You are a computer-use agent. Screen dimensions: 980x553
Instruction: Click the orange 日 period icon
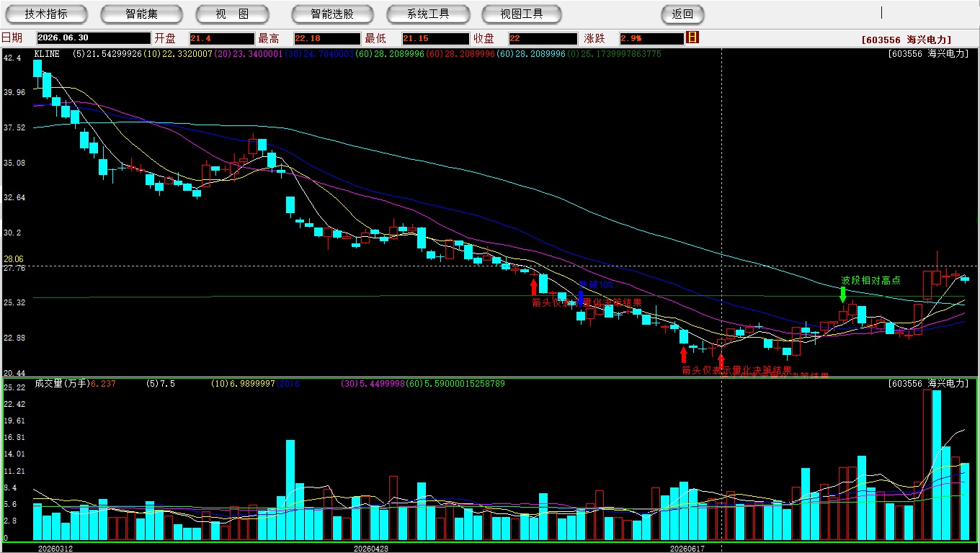coord(692,37)
